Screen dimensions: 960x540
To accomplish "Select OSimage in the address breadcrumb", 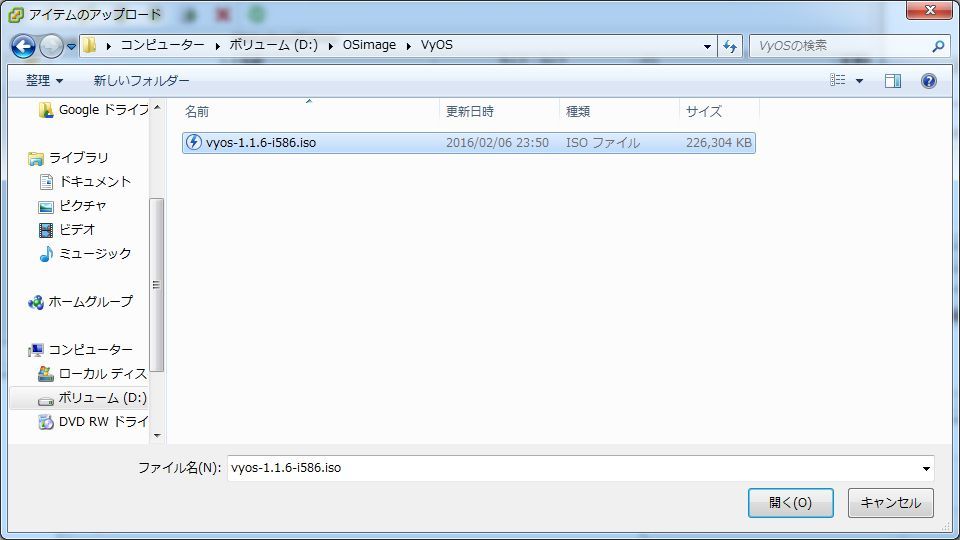I will coord(369,45).
